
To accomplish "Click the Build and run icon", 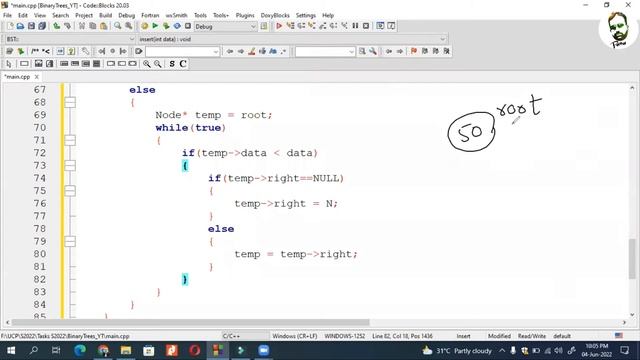I will point(166,26).
